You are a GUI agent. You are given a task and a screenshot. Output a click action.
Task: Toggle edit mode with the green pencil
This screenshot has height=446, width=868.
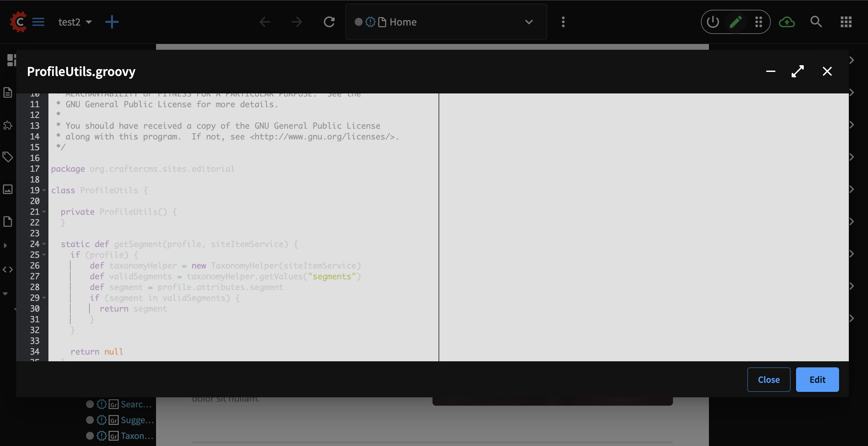tap(736, 22)
